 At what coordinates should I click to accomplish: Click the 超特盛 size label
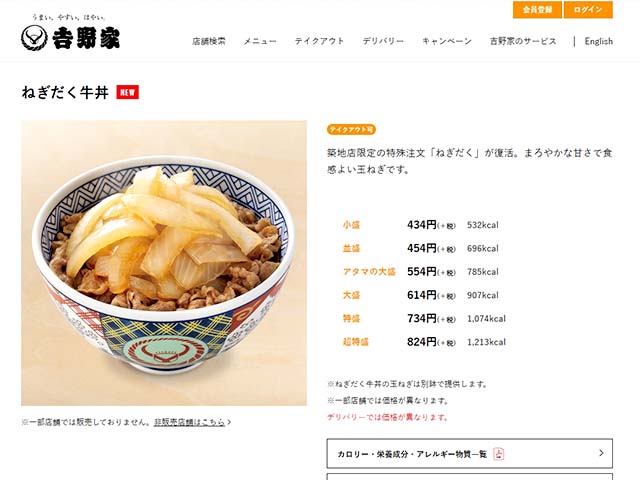[356, 342]
